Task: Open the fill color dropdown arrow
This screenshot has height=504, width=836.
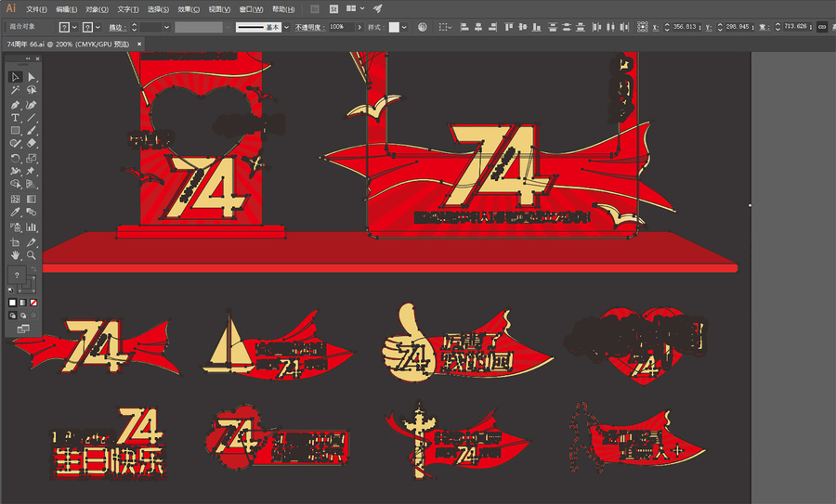Action: (x=74, y=27)
